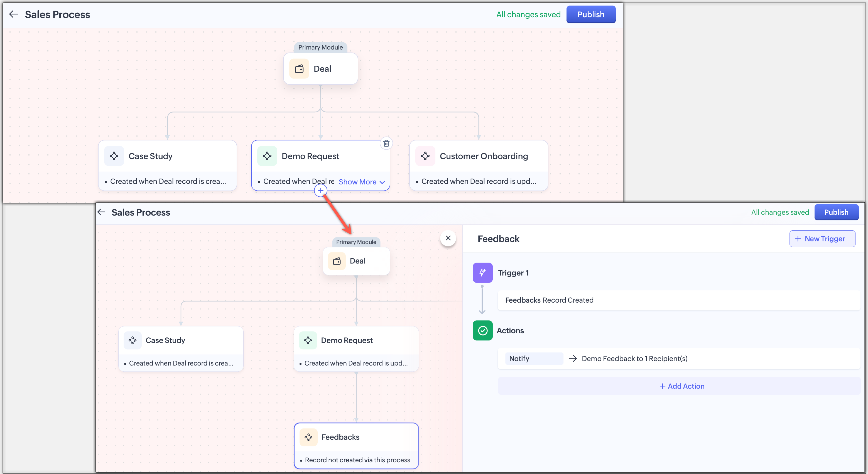Click the trash icon on Demo Request card
Viewport: 868px width, 474px height.
(386, 143)
